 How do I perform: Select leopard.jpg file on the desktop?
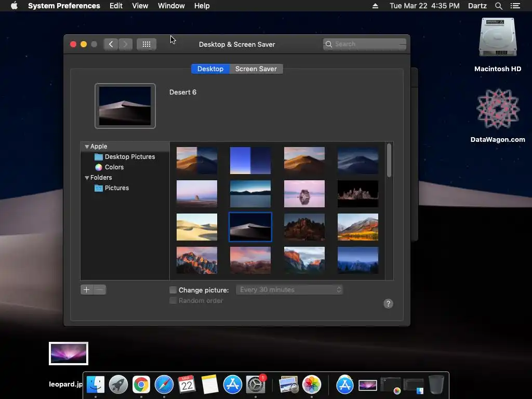(x=69, y=353)
